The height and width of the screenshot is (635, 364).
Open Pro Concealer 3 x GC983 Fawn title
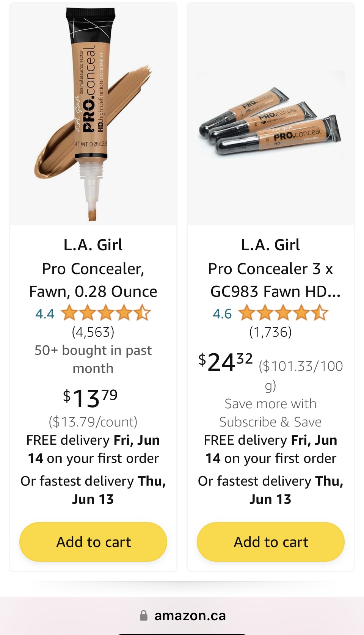[270, 280]
